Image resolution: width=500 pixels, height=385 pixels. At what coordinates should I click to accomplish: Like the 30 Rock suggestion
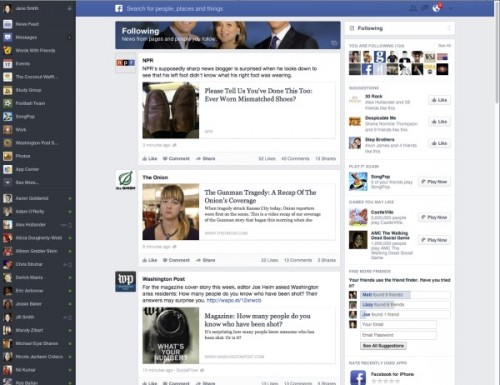coord(439,100)
